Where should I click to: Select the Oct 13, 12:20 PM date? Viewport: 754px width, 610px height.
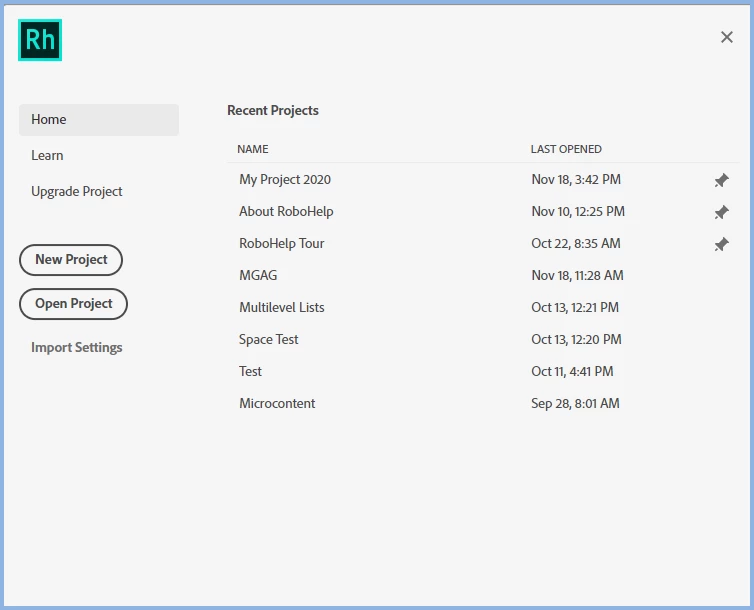[x=577, y=339]
